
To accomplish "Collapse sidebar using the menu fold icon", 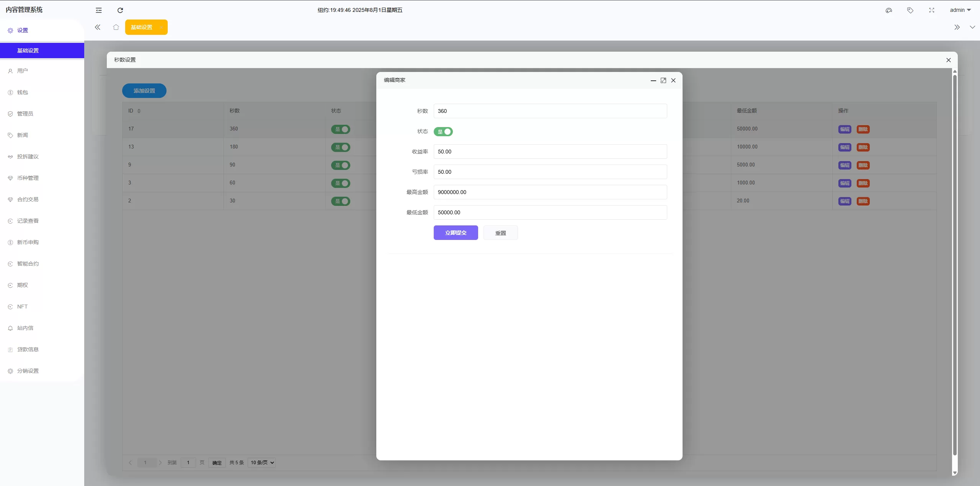I will point(99,10).
